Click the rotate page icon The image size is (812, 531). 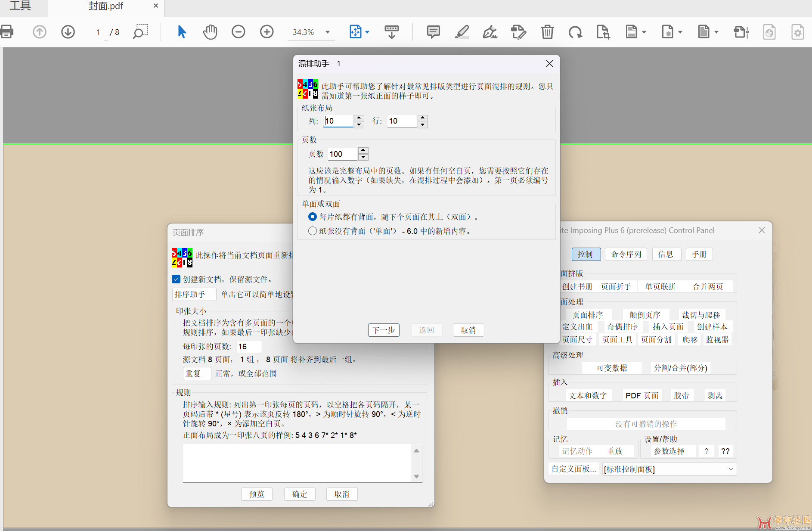pos(575,32)
